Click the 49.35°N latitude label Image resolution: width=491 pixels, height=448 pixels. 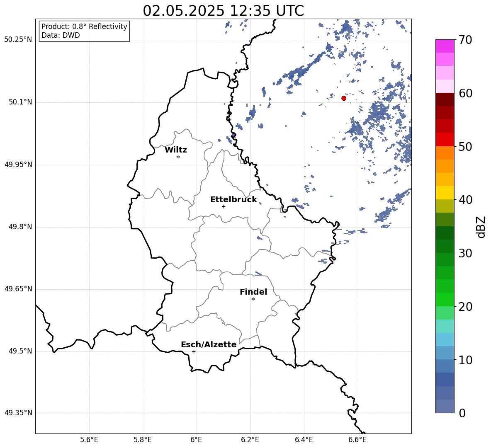pos(19,413)
